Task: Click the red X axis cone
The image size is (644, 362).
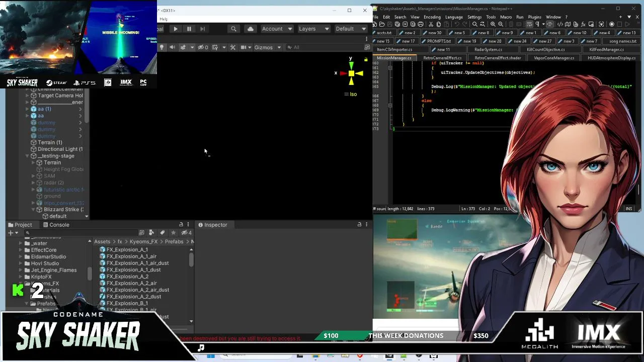Action: click(x=343, y=73)
